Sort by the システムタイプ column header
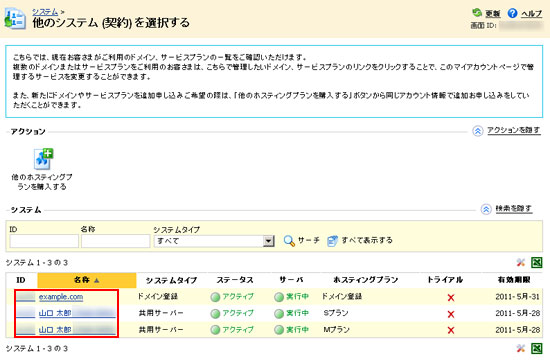The width and height of the screenshot is (550, 361). (x=171, y=280)
